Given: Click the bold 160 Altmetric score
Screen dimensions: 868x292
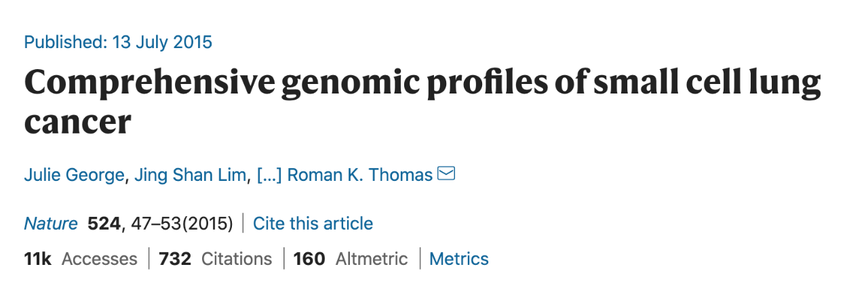Looking at the screenshot, I should coord(309,259).
